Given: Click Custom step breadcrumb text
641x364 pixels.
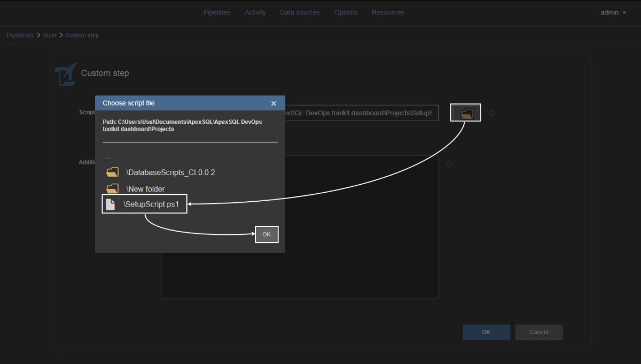Looking at the screenshot, I should [82, 35].
